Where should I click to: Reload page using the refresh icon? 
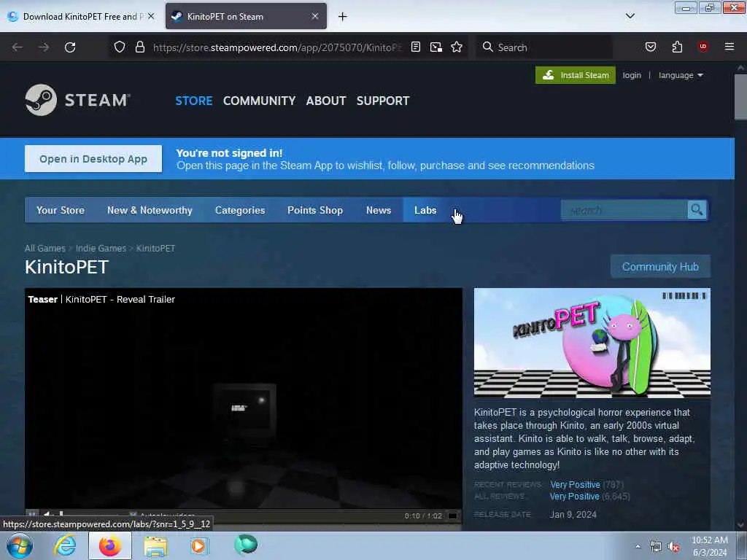(70, 47)
